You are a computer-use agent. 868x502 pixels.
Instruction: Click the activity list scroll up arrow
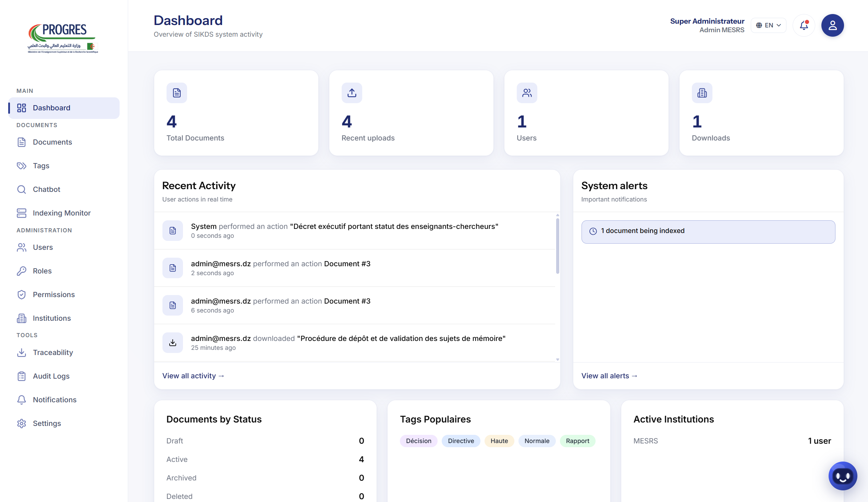557,215
